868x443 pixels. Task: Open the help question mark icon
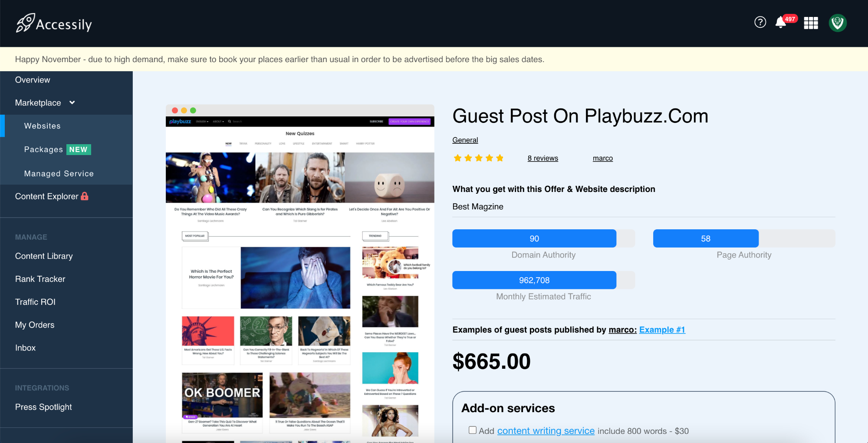click(760, 22)
